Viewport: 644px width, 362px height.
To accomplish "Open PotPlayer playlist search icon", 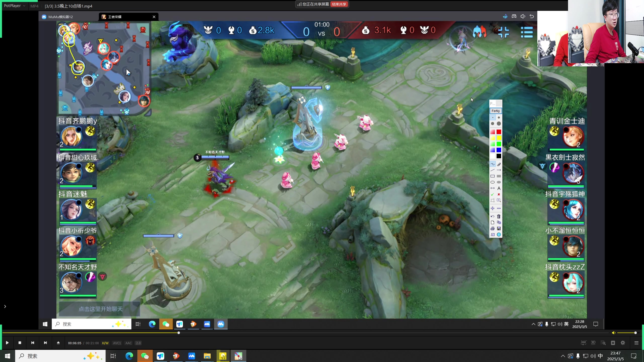I will pos(603,343).
